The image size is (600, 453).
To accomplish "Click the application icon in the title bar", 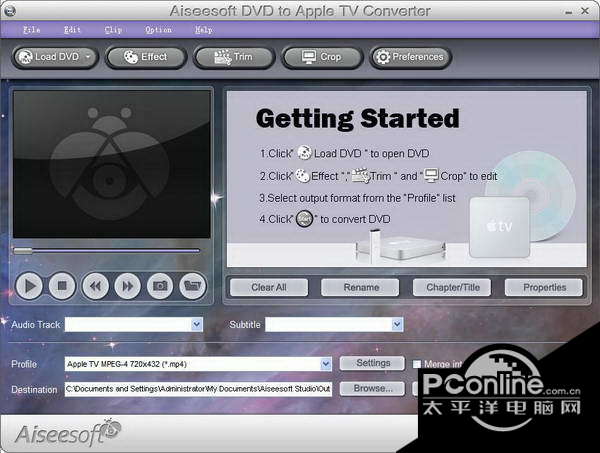I will (x=9, y=11).
